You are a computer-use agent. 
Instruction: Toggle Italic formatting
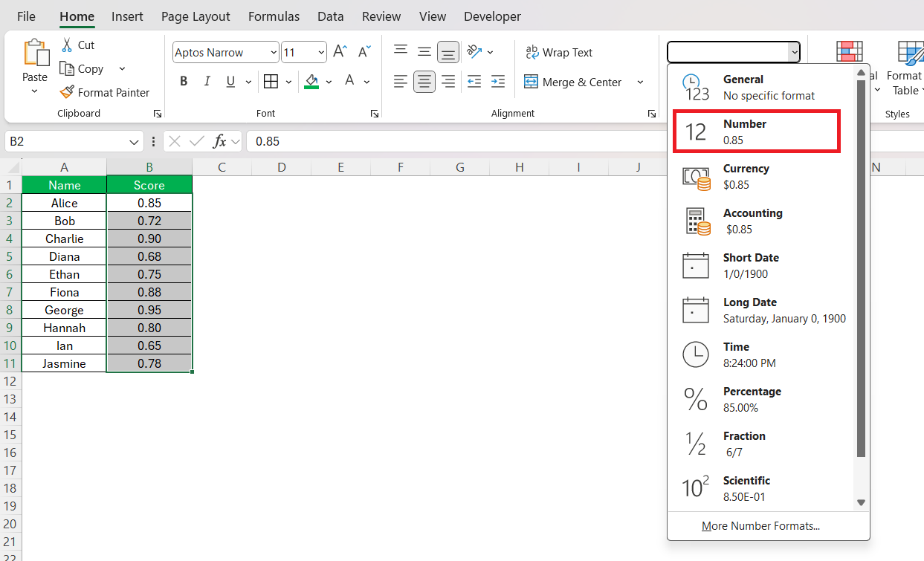207,82
